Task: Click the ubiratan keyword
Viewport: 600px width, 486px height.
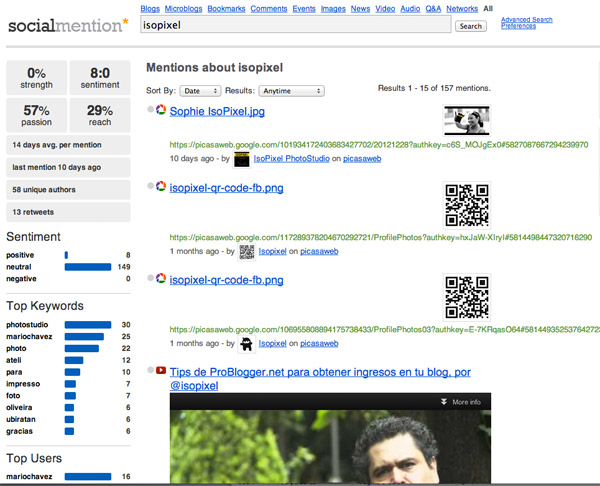Action: (x=21, y=419)
